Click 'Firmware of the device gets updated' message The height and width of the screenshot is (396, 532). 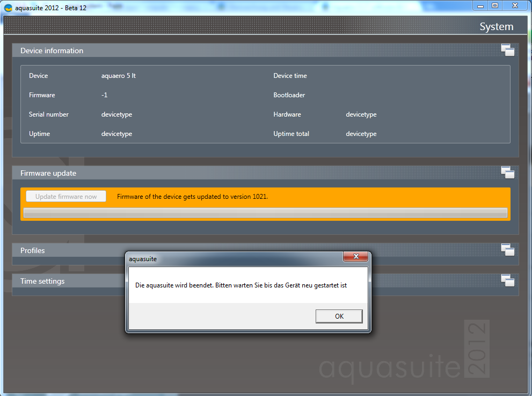[192, 197]
